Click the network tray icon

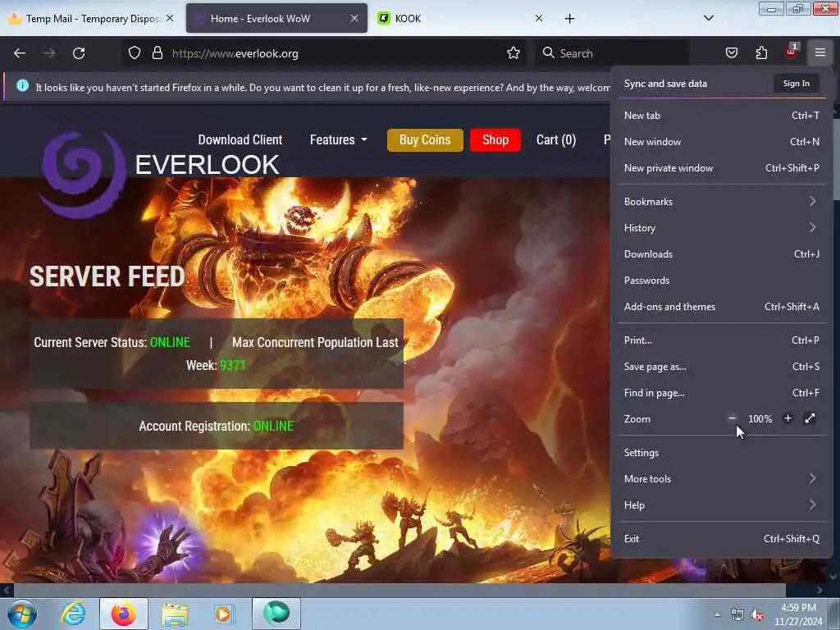coord(737,615)
